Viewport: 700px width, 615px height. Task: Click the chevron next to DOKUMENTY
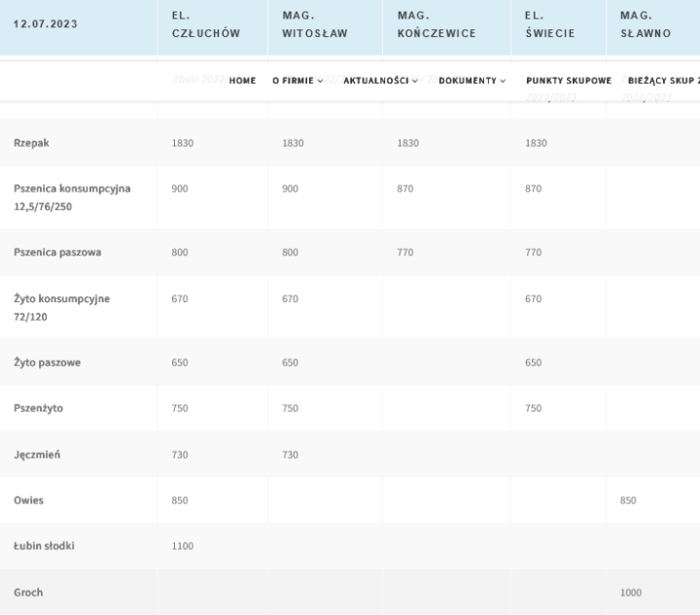[503, 81]
